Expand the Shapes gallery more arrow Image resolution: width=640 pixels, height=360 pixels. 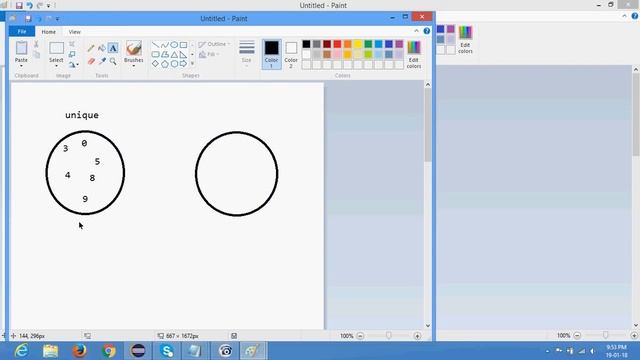pos(192,64)
